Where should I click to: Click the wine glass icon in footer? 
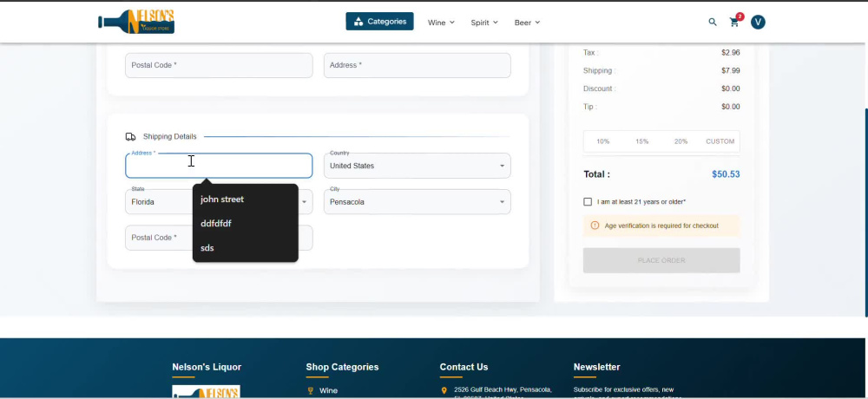click(311, 390)
